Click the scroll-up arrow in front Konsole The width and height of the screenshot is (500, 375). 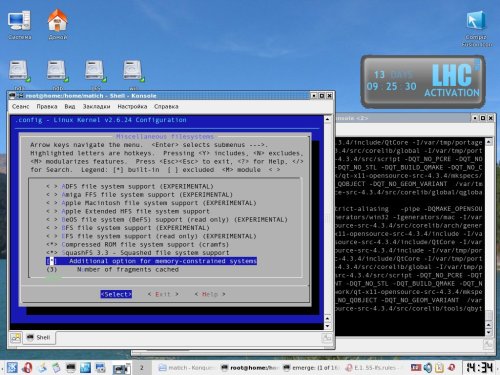coord(327,119)
